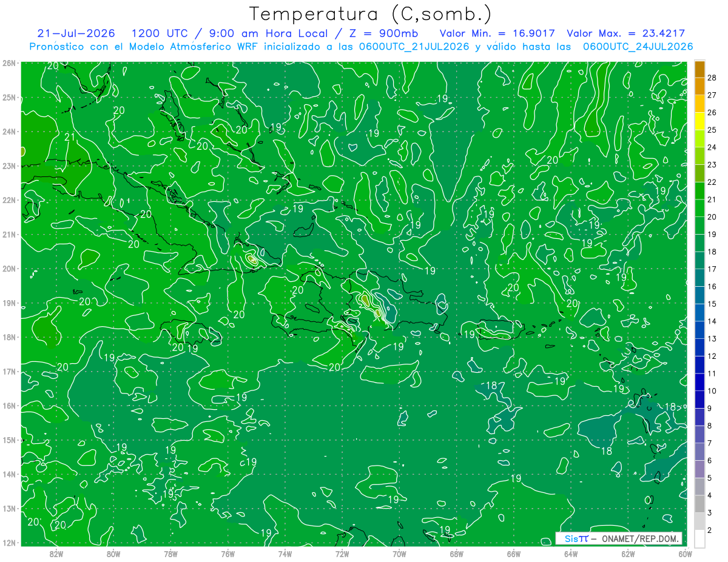The width and height of the screenshot is (728, 562).
Task: Click the blue swatch between legend values 15 and 16
Action: click(x=699, y=295)
